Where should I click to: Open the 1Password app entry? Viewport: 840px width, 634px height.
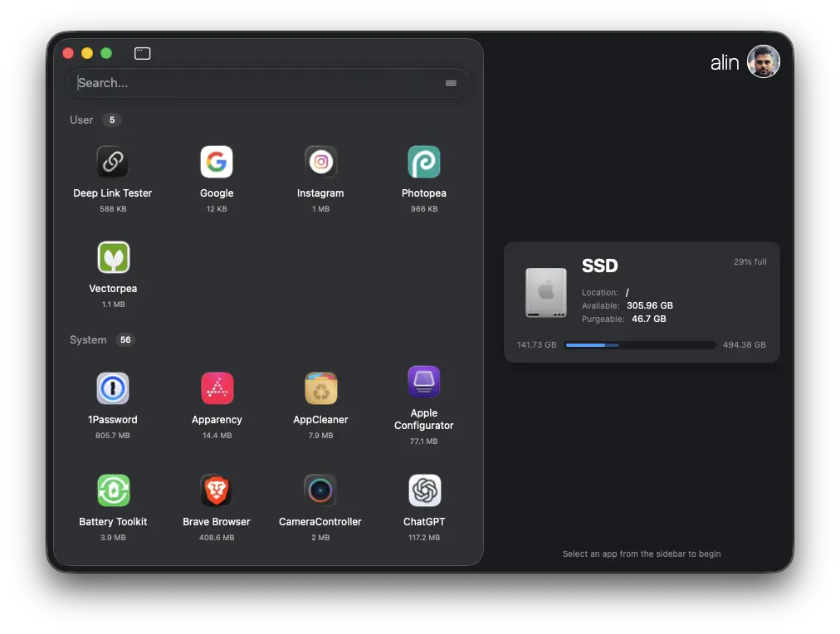coord(113,389)
